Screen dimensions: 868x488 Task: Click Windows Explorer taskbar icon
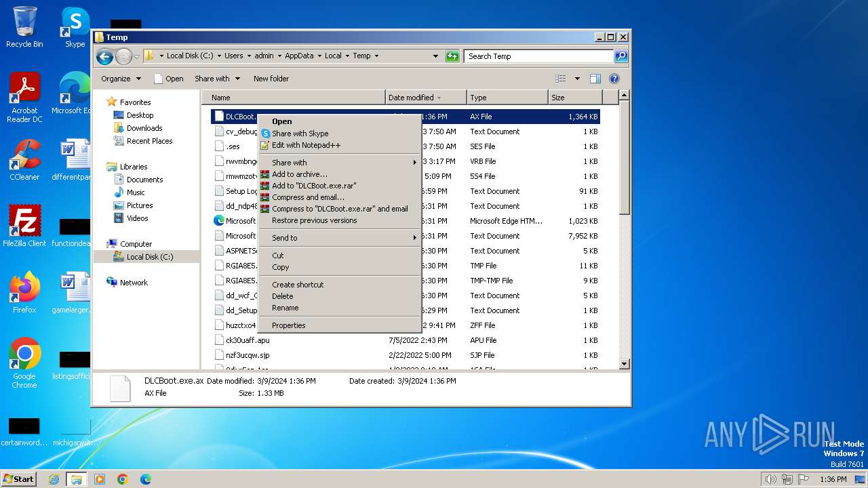(77, 479)
